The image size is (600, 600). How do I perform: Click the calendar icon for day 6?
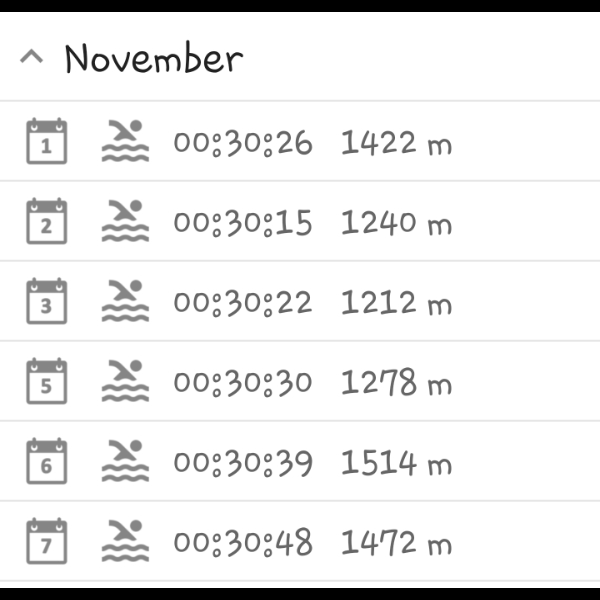coord(46,462)
